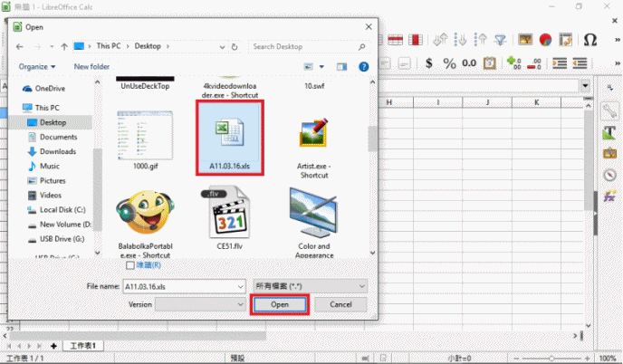Click the Decrease Indent icon
623x364 pixels.
click(580, 63)
